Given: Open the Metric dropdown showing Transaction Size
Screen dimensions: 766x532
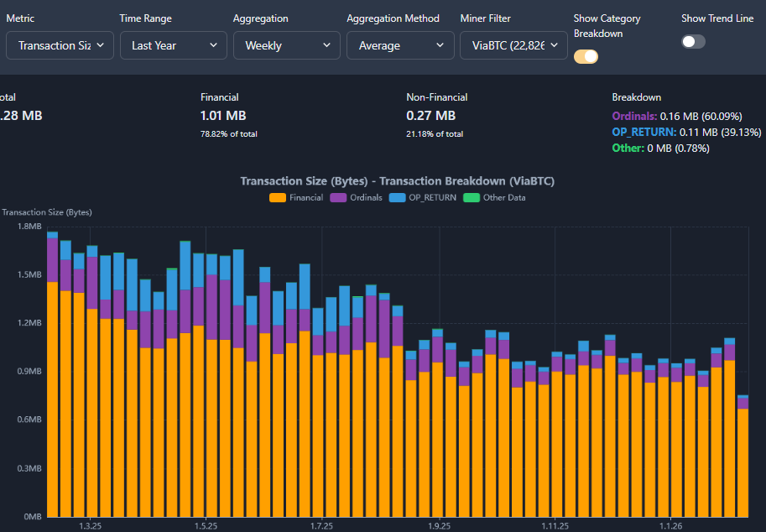Looking at the screenshot, I should click(x=60, y=45).
